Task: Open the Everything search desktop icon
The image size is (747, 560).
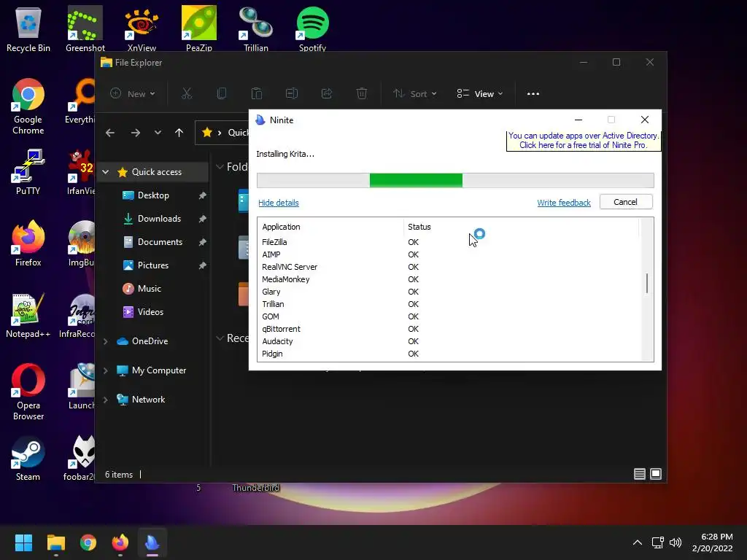Action: click(x=81, y=101)
